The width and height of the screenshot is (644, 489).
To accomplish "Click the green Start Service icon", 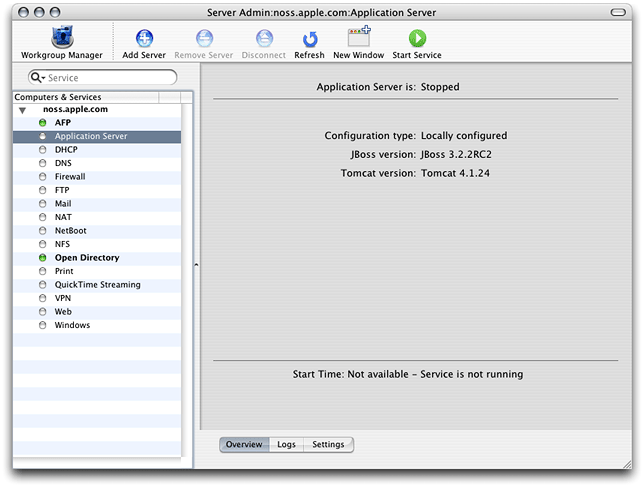I will click(417, 38).
